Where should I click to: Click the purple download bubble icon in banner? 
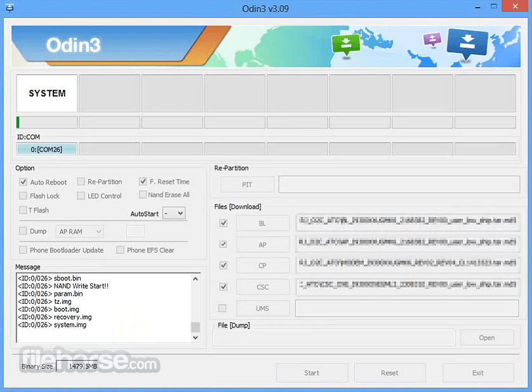[432, 39]
